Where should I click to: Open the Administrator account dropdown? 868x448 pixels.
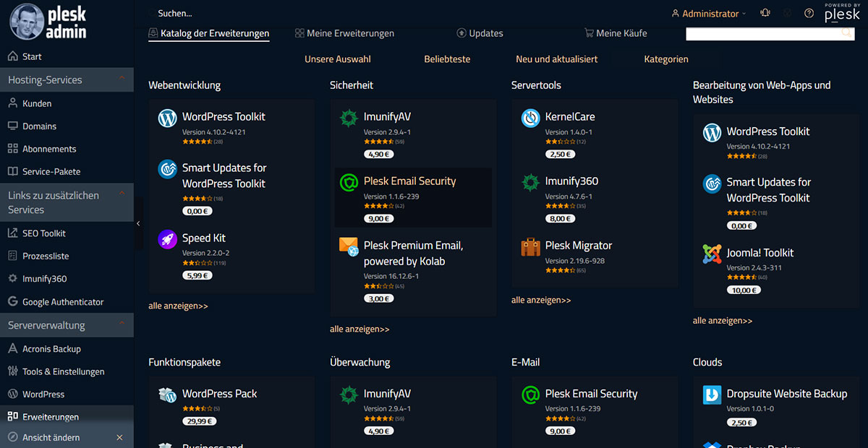(x=708, y=14)
